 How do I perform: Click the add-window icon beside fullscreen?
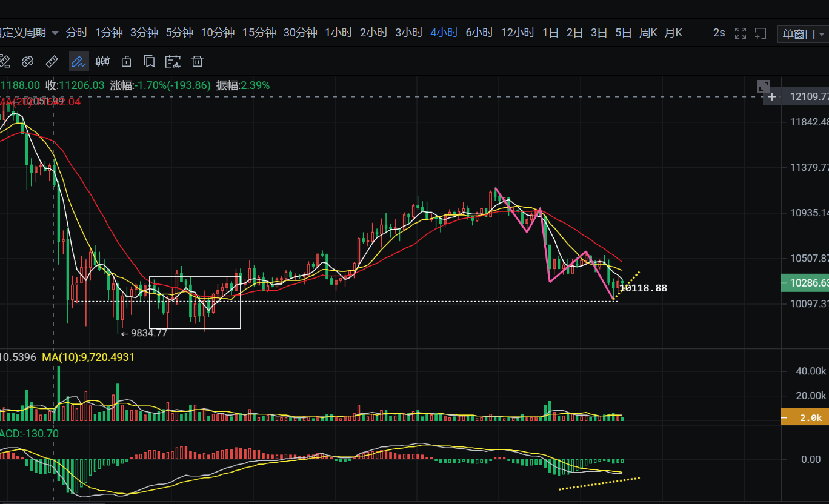(x=761, y=33)
